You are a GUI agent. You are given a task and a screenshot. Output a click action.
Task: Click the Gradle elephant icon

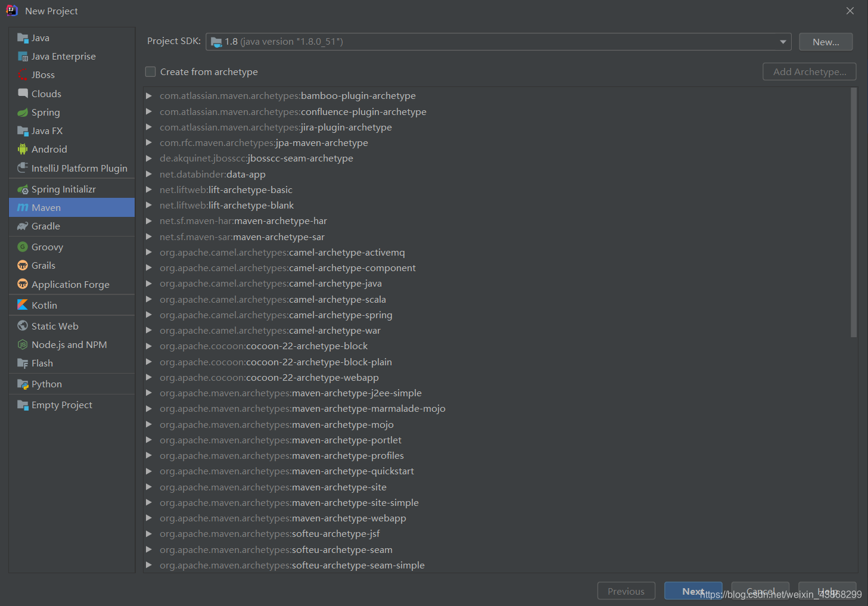[x=23, y=226]
